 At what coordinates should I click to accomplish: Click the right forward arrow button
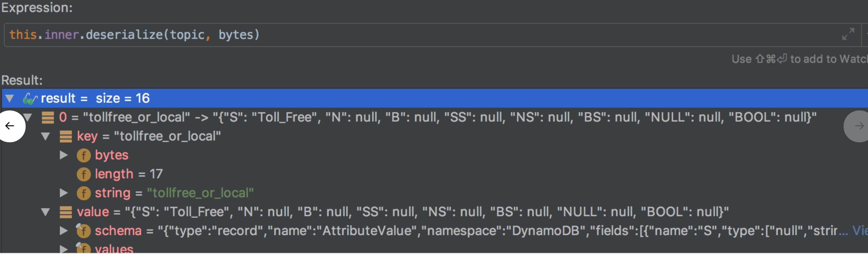pos(860,126)
